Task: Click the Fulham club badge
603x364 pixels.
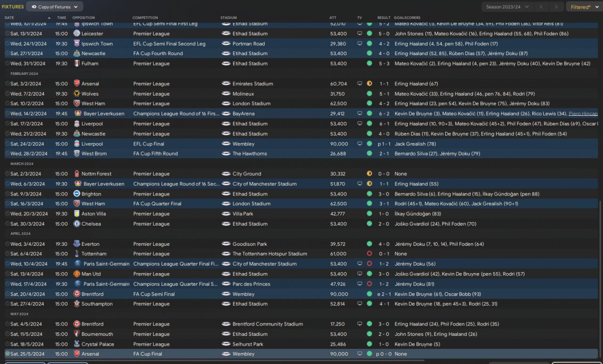Action: (x=77, y=64)
